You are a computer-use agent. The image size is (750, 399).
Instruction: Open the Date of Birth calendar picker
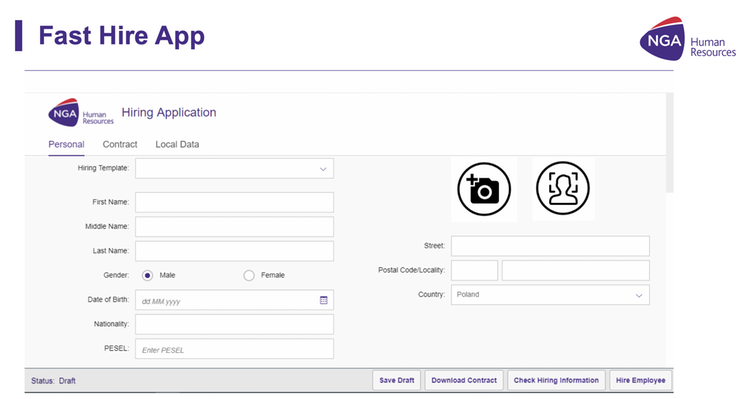click(x=324, y=300)
